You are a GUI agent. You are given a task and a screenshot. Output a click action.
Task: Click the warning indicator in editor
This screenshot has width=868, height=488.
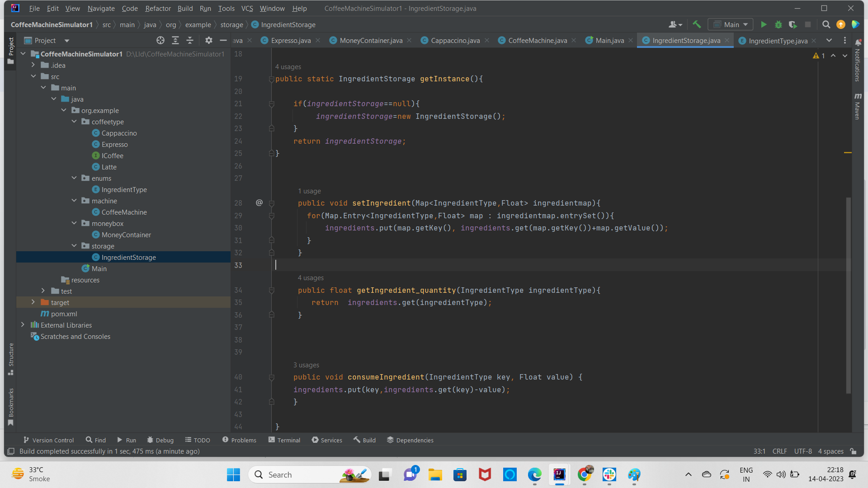819,56
